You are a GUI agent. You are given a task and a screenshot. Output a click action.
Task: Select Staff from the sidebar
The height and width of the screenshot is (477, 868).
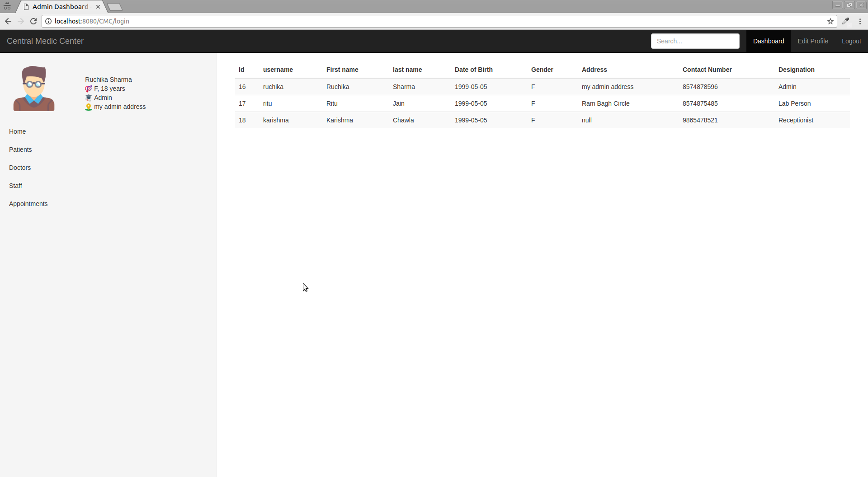pos(15,186)
